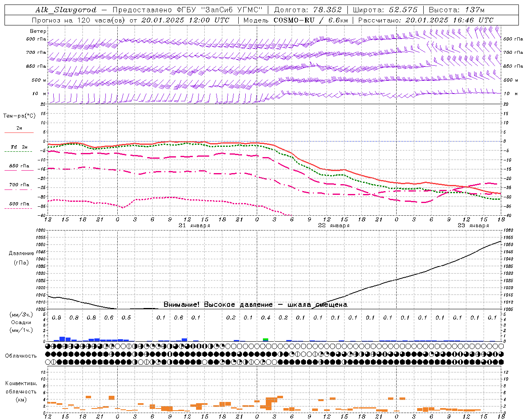Image resolution: width=525 pixels, height=420 pixels.
Task: Click the date label 21 января
Action: pyautogui.click(x=194, y=226)
